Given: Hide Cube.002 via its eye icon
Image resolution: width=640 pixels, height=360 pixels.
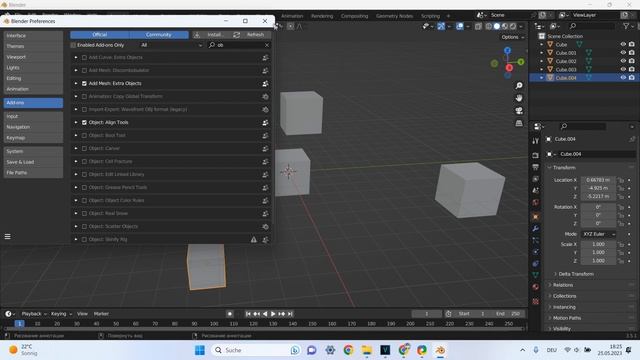Looking at the screenshot, I should (623, 61).
